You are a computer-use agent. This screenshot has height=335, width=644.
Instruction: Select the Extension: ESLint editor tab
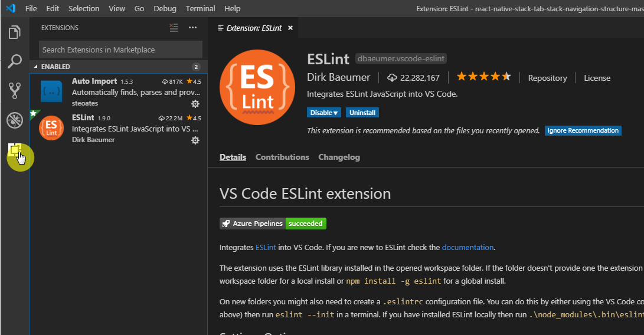(x=254, y=28)
